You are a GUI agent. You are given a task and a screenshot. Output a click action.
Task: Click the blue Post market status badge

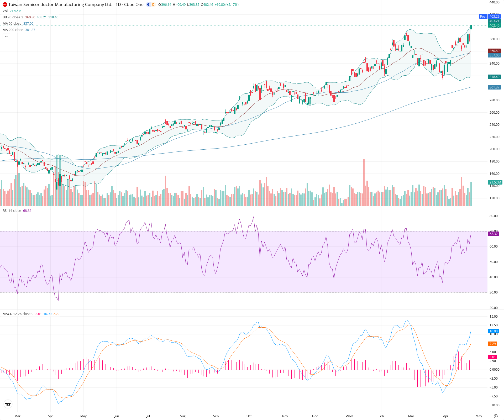483,17
